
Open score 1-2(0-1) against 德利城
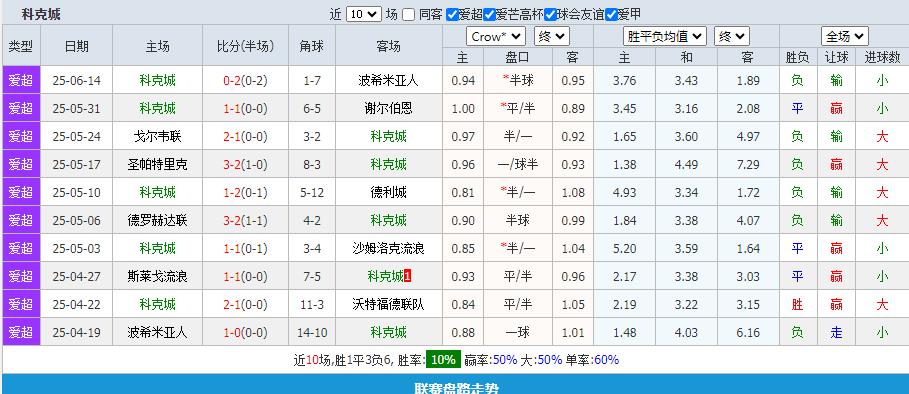click(245, 192)
